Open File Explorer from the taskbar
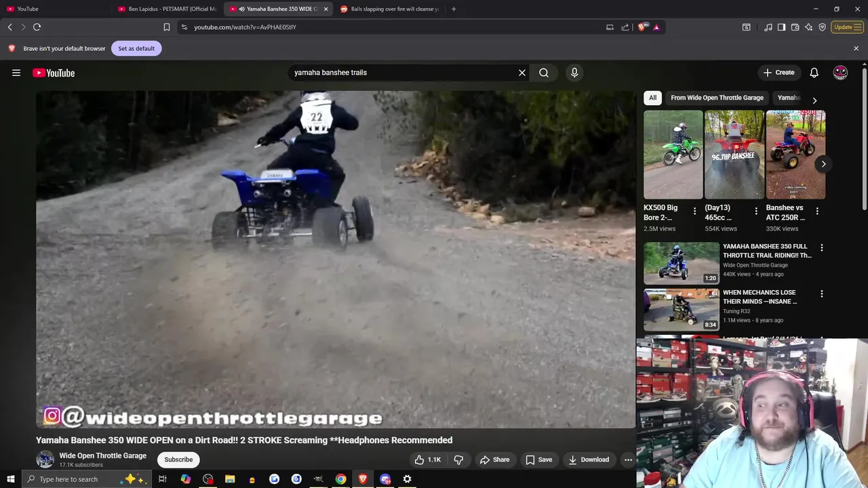This screenshot has width=868, height=488. click(x=230, y=479)
